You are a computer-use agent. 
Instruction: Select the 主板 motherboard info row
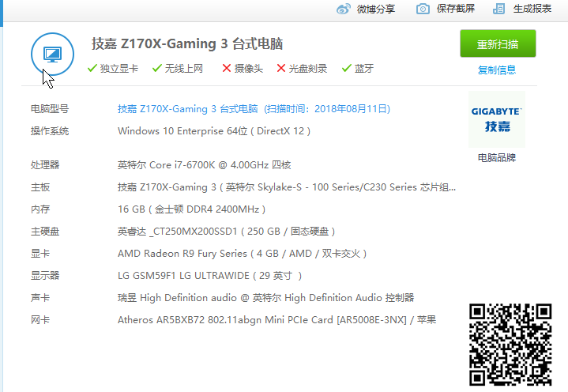tap(286, 187)
